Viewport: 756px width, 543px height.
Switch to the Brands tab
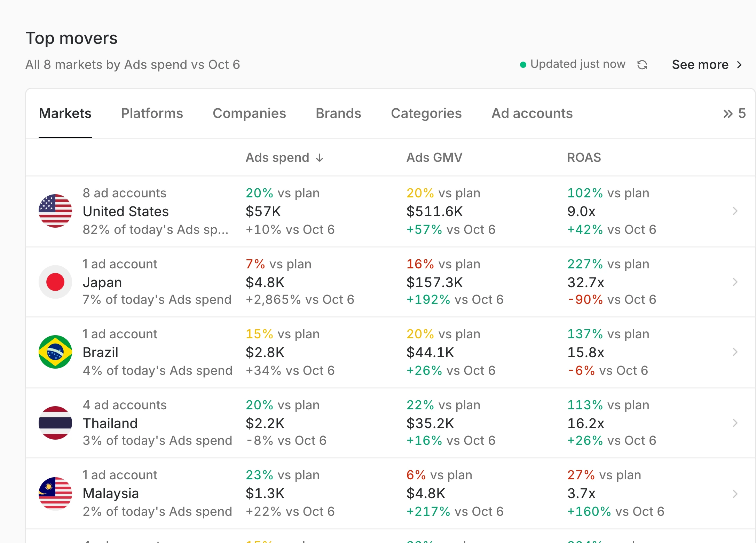click(338, 113)
